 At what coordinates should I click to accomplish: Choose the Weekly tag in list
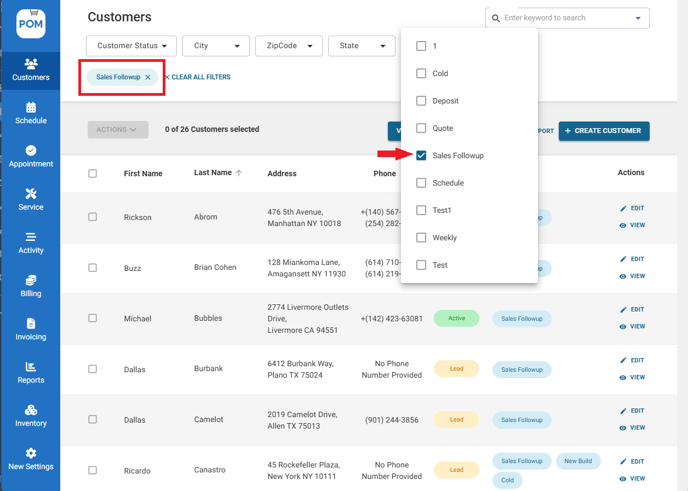coord(421,238)
